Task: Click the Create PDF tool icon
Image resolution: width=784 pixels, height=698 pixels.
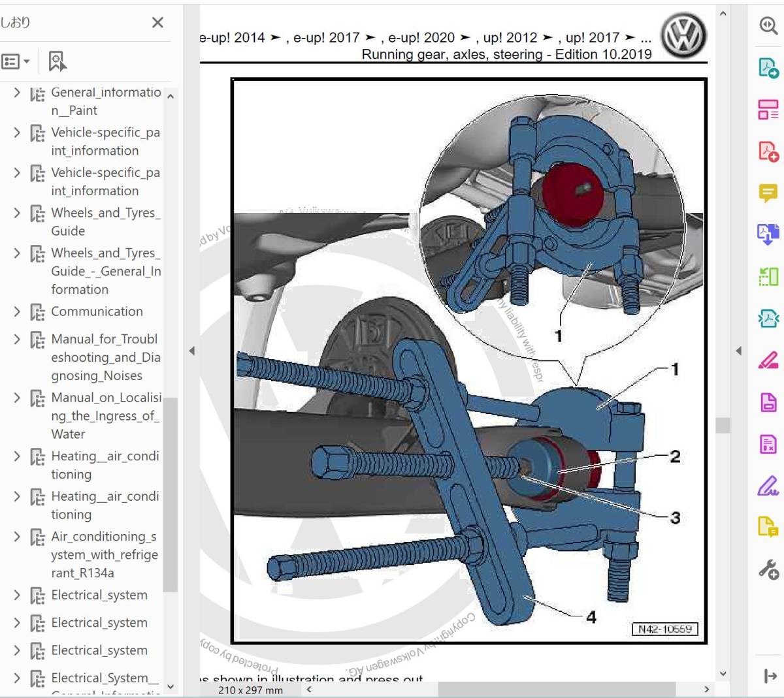Action: (768, 151)
